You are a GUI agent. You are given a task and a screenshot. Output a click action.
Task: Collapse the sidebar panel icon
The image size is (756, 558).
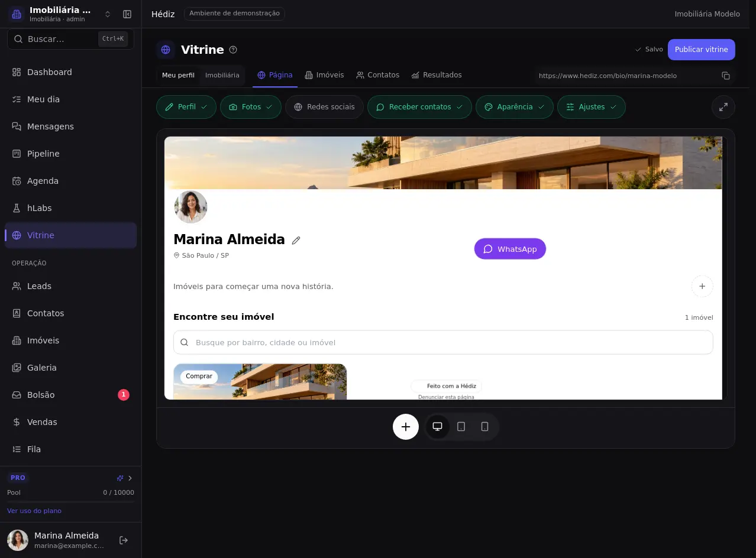point(127,14)
